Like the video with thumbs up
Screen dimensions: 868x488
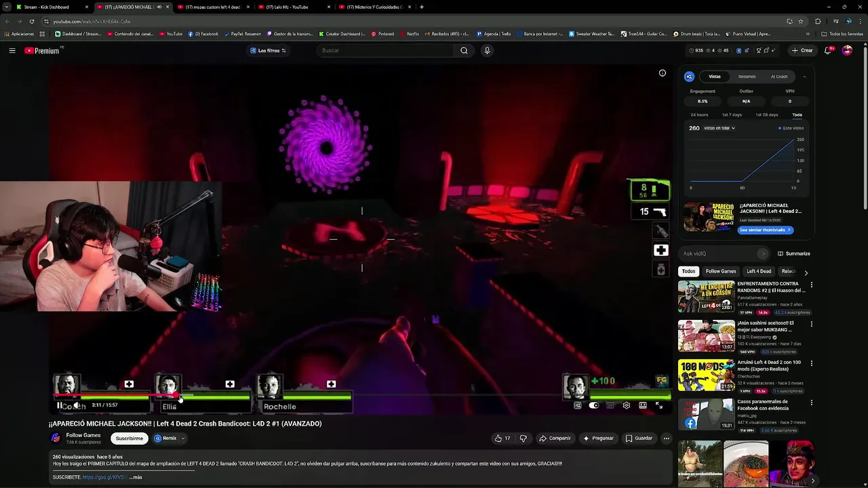tap(502, 439)
